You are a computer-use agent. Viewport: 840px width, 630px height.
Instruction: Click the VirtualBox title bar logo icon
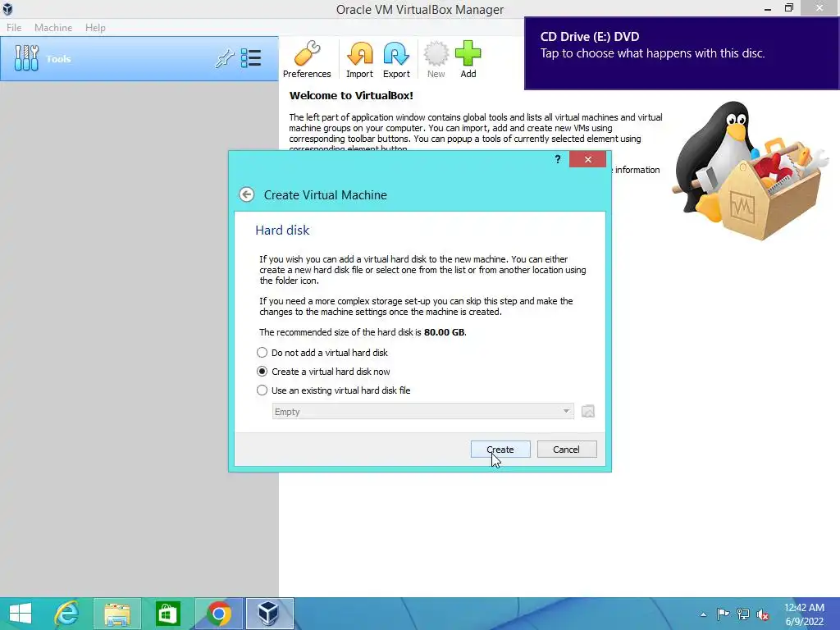point(7,9)
